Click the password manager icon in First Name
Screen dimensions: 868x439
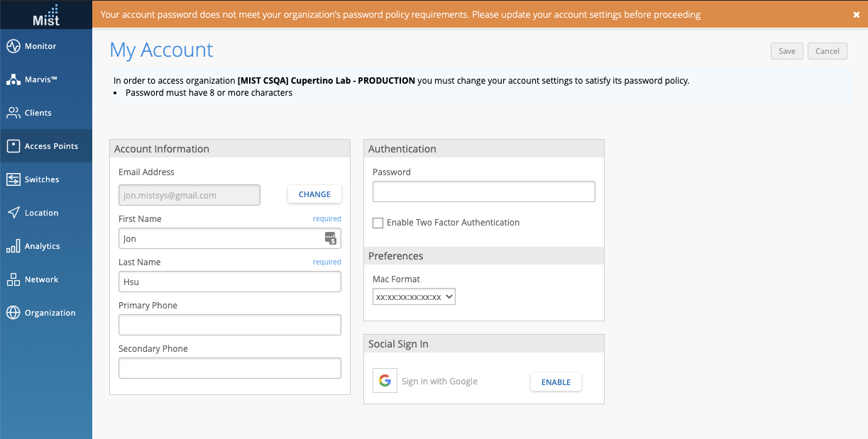pyautogui.click(x=331, y=238)
